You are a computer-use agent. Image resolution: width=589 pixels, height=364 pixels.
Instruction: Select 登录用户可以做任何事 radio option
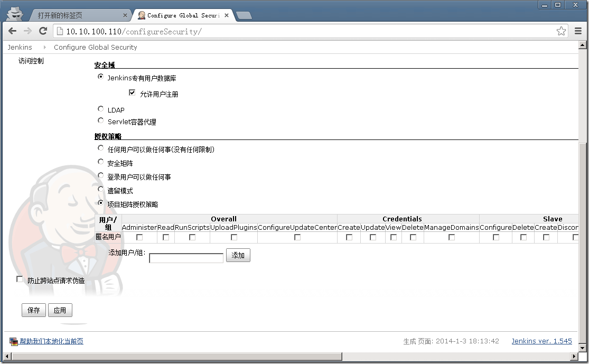tap(100, 175)
